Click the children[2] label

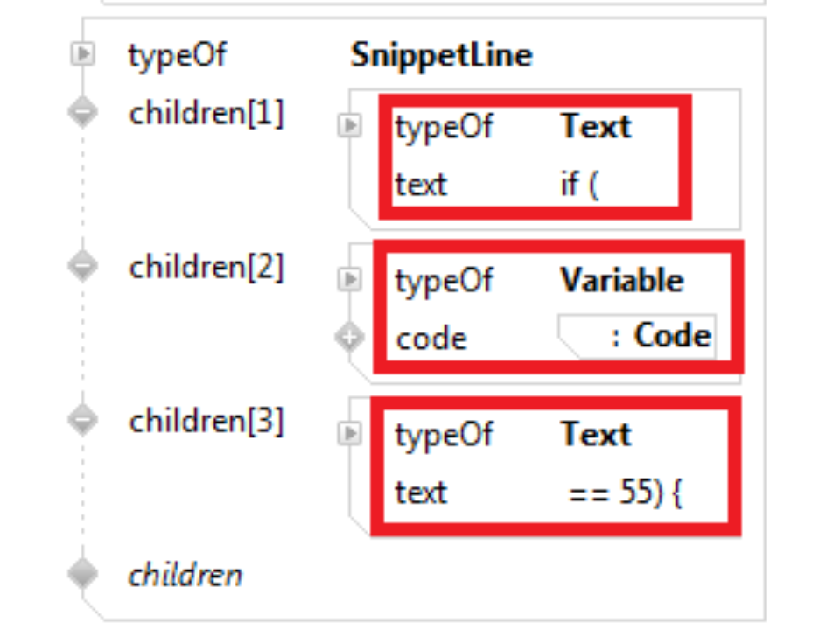(x=206, y=268)
